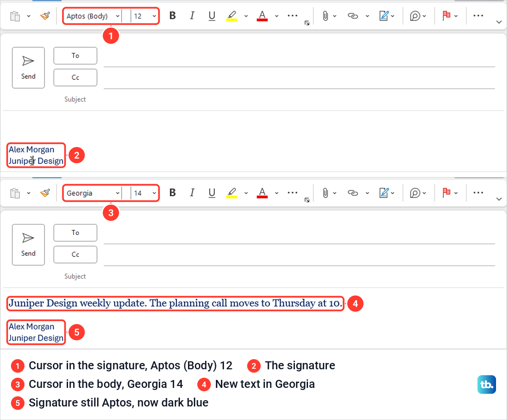This screenshot has width=507, height=420.
Task: Click Format Painter in lower compose toolbar
Action: (x=45, y=193)
